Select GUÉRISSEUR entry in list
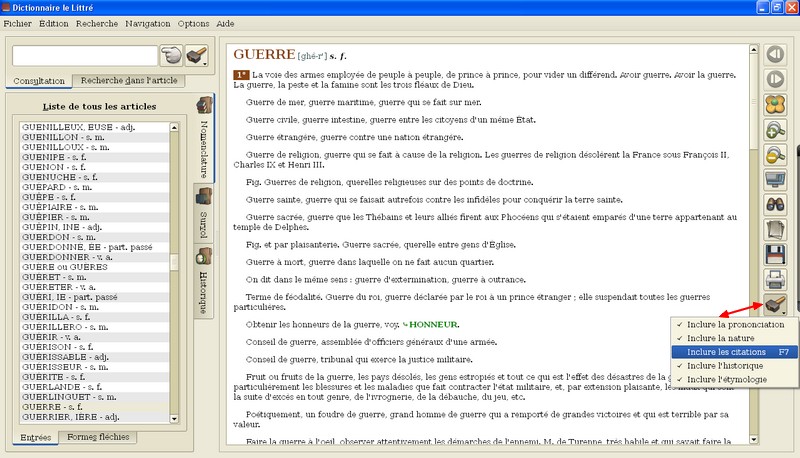 pyautogui.click(x=94, y=367)
